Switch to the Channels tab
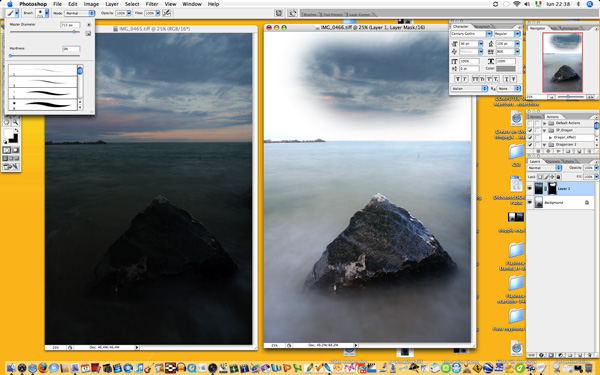The width and height of the screenshot is (600, 375). 552,161
